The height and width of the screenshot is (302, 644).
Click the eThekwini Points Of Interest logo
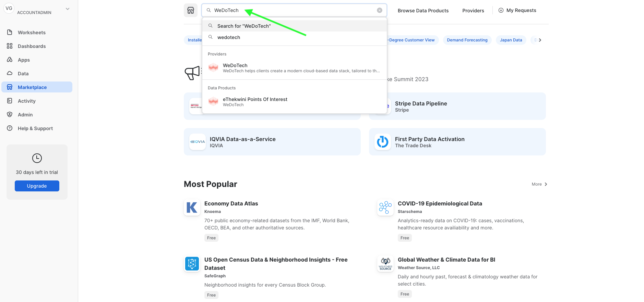(213, 101)
